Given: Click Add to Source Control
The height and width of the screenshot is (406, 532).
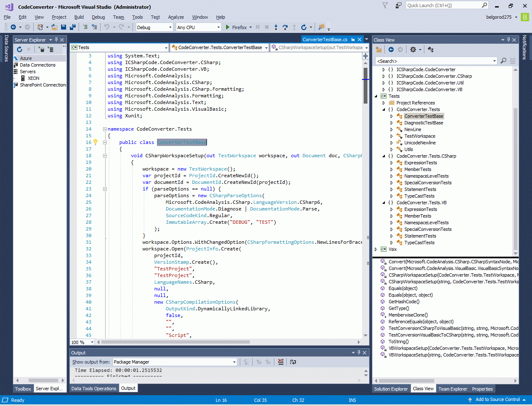Looking at the screenshot, I should (x=498, y=400).
